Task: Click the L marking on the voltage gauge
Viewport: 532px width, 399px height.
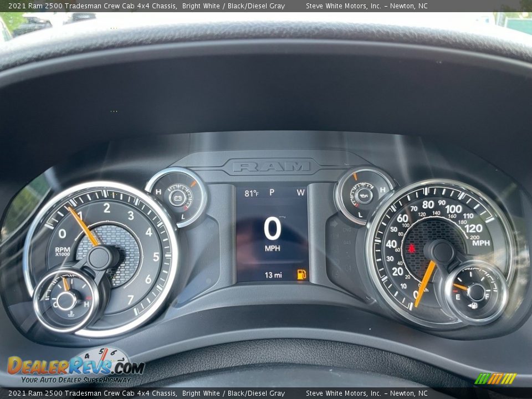Action: [183, 217]
